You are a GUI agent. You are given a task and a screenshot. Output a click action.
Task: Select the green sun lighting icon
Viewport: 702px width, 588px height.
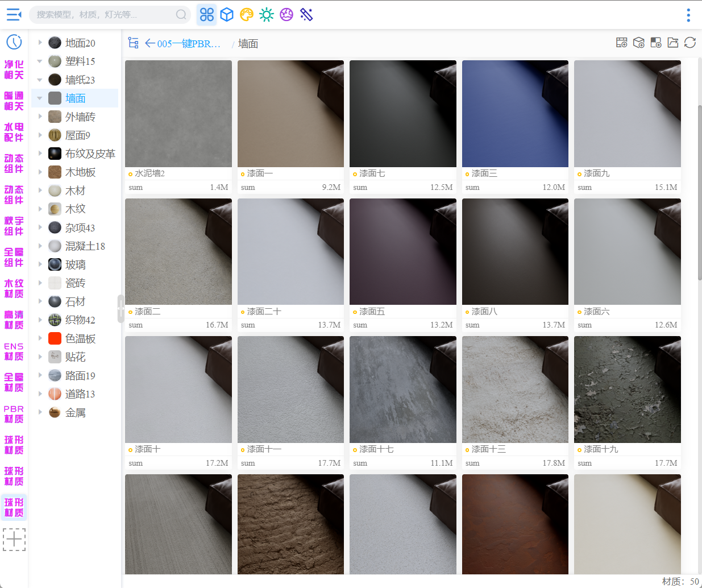[267, 15]
